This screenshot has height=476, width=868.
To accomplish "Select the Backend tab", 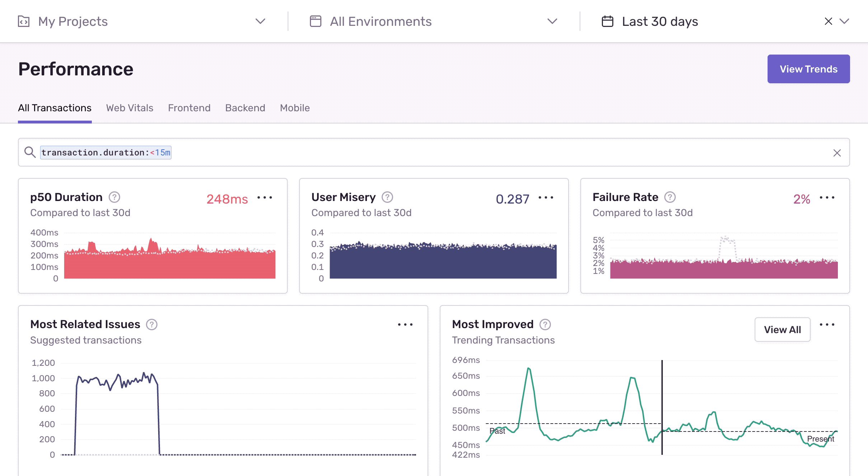I will tap(245, 108).
